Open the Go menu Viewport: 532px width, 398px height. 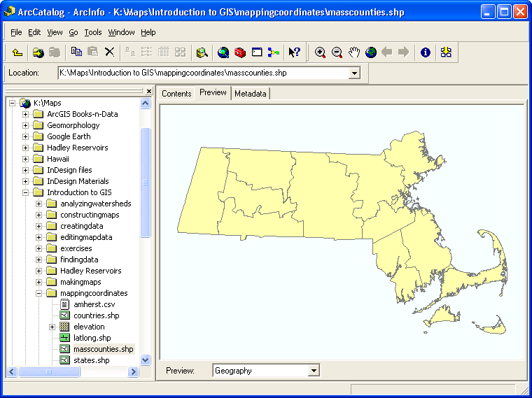pos(73,32)
